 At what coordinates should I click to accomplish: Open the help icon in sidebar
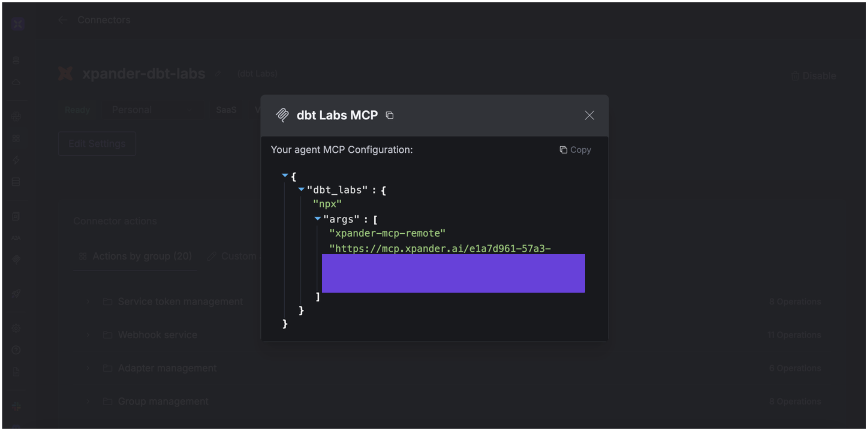click(16, 350)
